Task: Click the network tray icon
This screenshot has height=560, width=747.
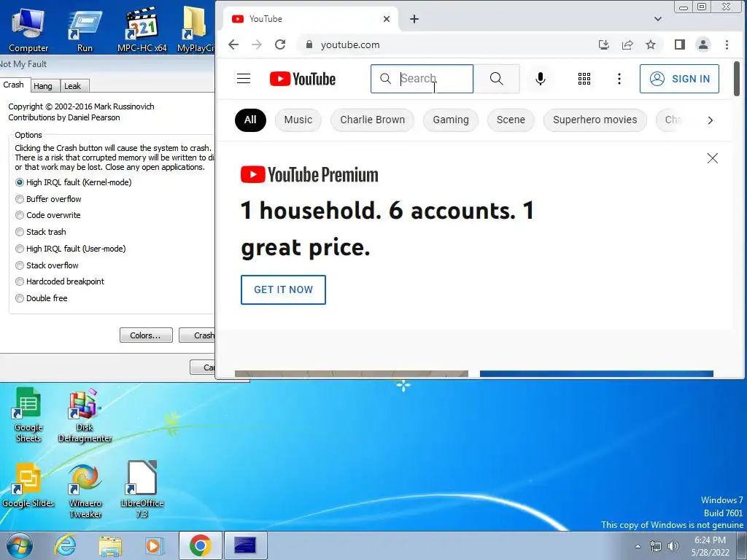Action: [656, 546]
